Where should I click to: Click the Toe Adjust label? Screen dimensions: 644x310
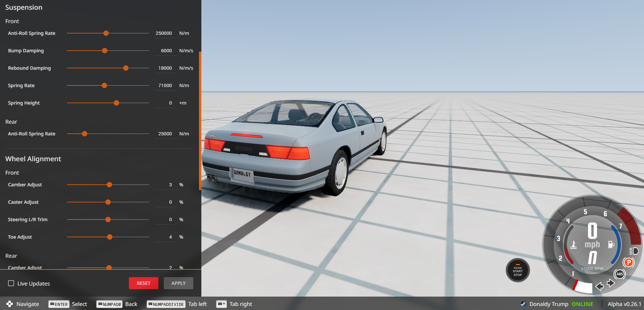click(x=20, y=237)
